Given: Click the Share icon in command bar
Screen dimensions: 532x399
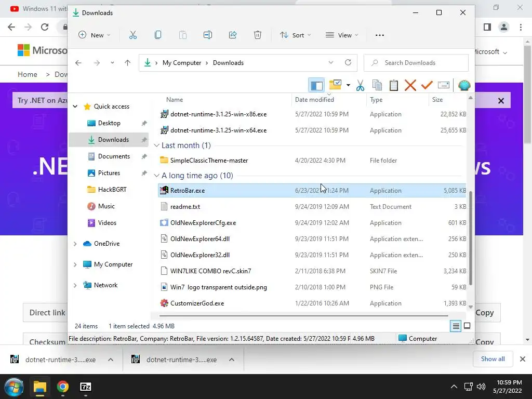Looking at the screenshot, I should [x=233, y=35].
